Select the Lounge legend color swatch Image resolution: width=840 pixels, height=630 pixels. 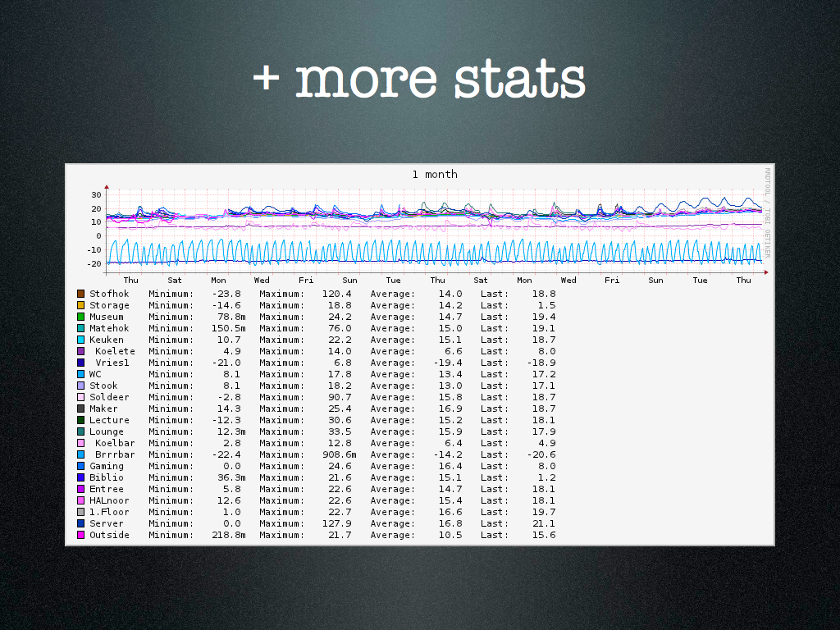point(80,431)
